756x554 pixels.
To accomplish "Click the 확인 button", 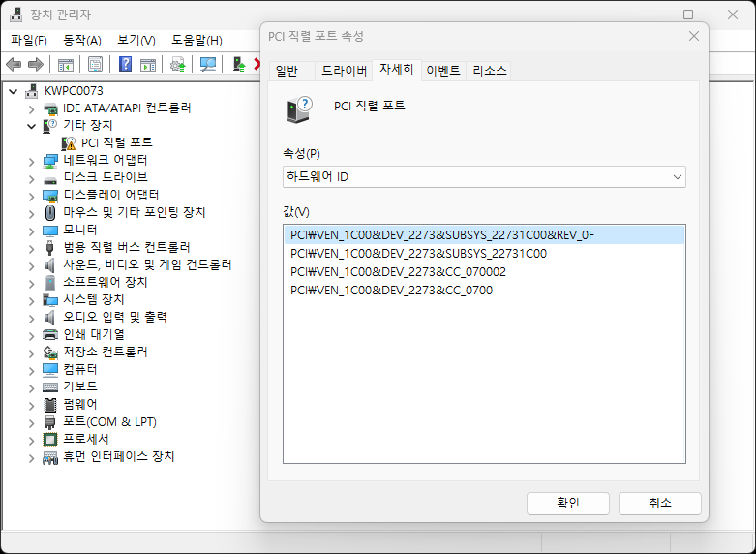I will (568, 503).
